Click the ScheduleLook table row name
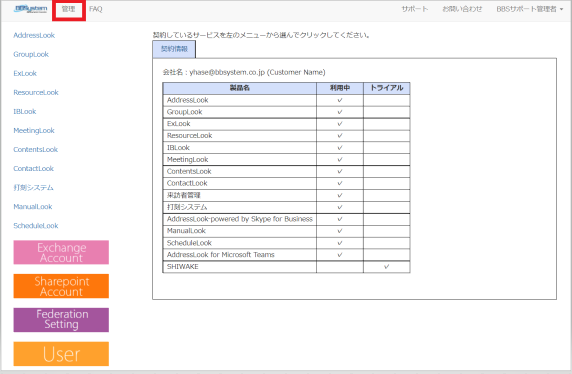The height and width of the screenshot is (374, 572). (x=189, y=243)
